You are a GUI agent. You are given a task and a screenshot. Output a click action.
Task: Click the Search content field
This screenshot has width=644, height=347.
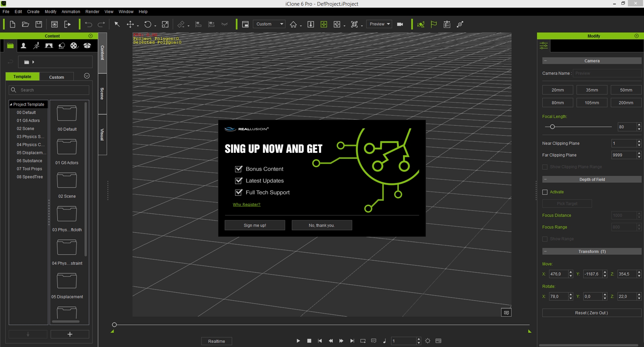(x=49, y=90)
